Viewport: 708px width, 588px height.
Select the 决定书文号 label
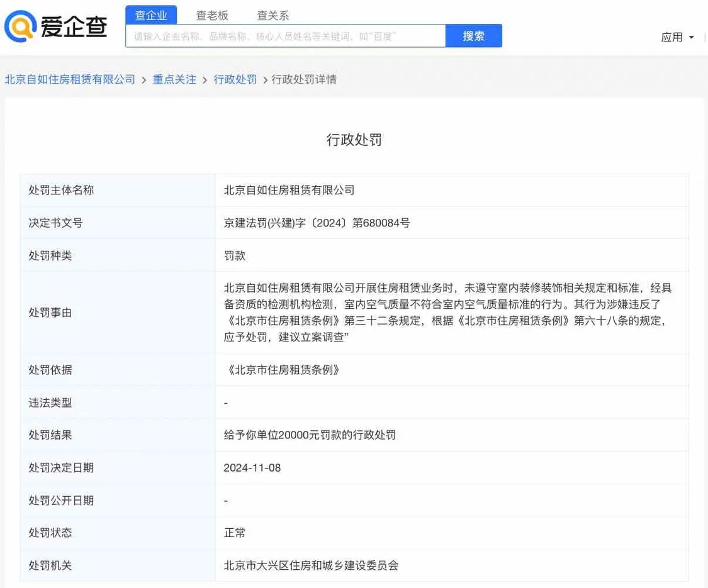[55, 223]
